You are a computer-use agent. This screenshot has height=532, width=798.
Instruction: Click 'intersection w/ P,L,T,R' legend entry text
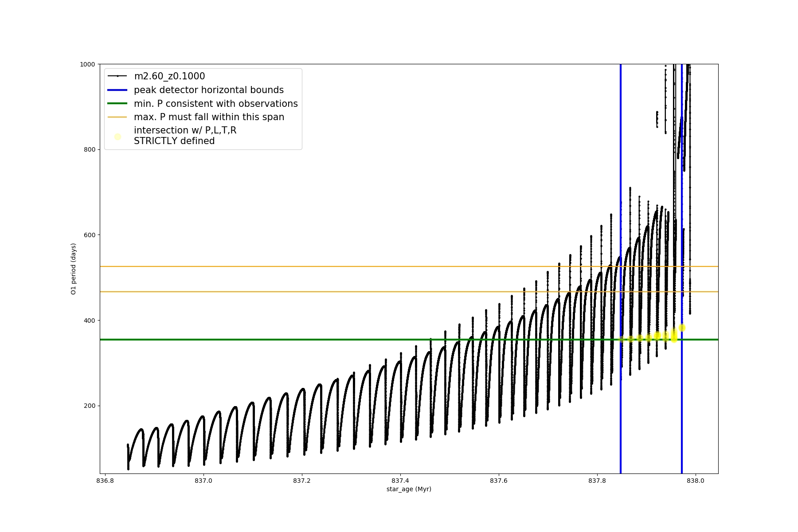tap(185, 130)
